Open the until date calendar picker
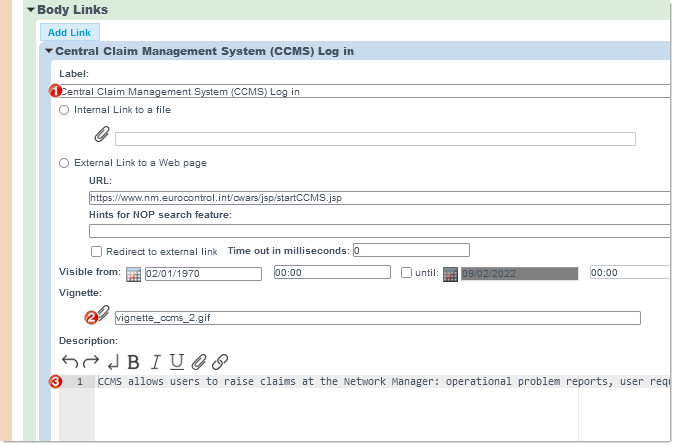Viewport: 675px width, 446px height. point(450,274)
